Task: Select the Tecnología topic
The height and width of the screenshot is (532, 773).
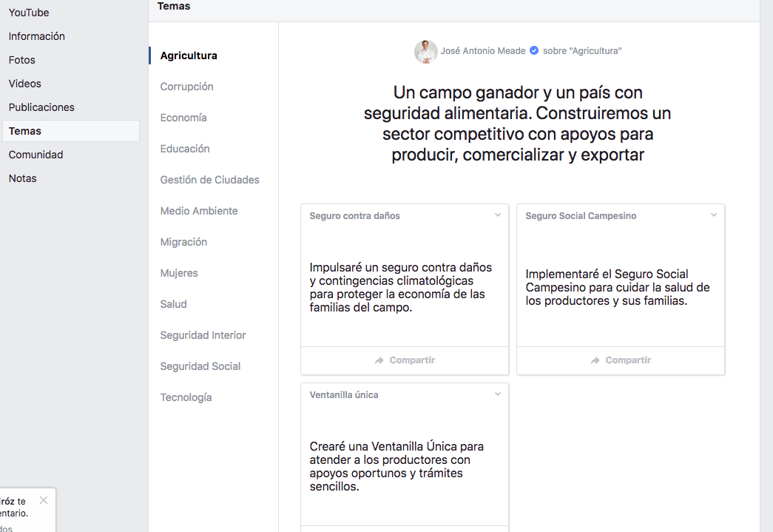Action: [x=186, y=397]
